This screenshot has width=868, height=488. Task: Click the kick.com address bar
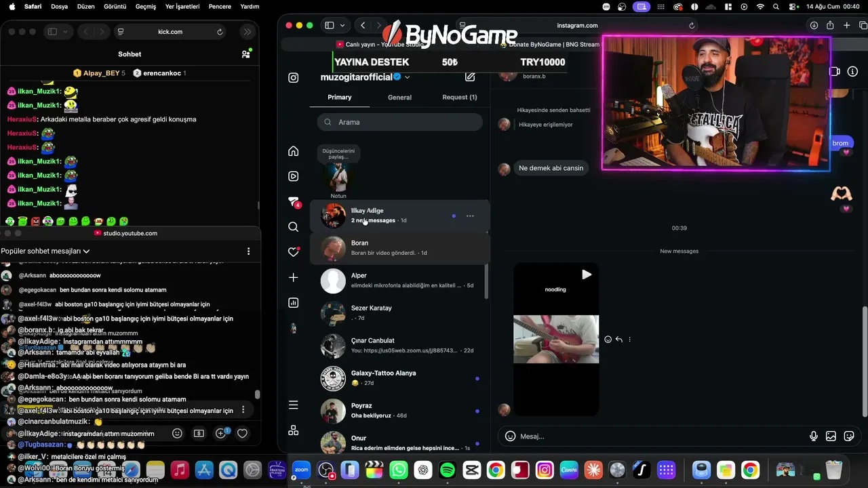(x=170, y=32)
